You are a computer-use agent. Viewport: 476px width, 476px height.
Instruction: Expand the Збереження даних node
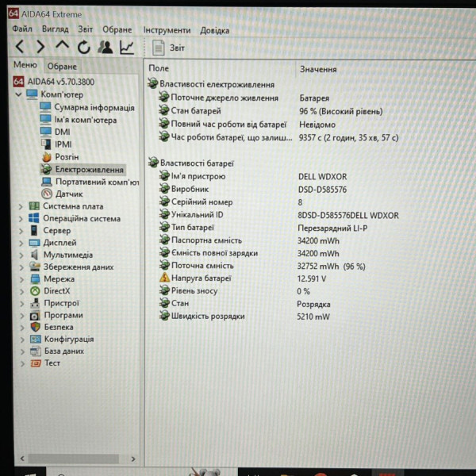(x=21, y=267)
